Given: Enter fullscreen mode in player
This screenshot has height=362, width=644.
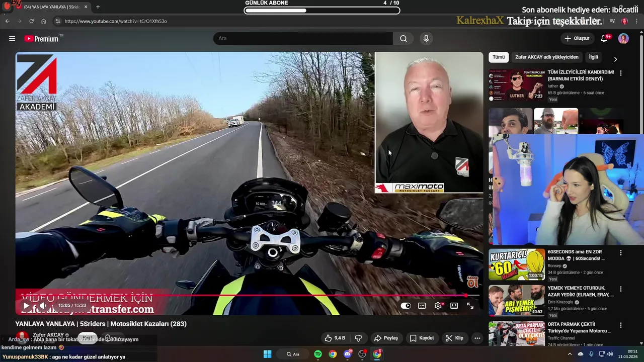Looking at the screenshot, I should (x=470, y=306).
